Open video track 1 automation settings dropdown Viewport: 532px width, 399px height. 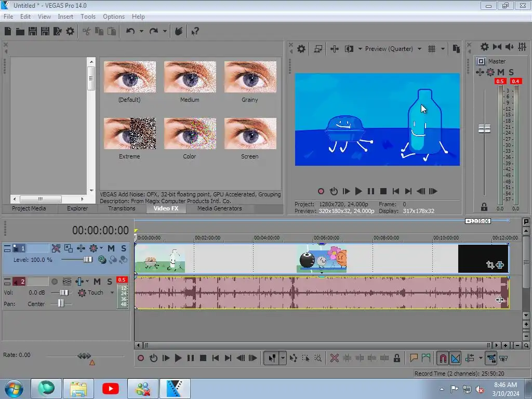pyautogui.click(x=101, y=248)
